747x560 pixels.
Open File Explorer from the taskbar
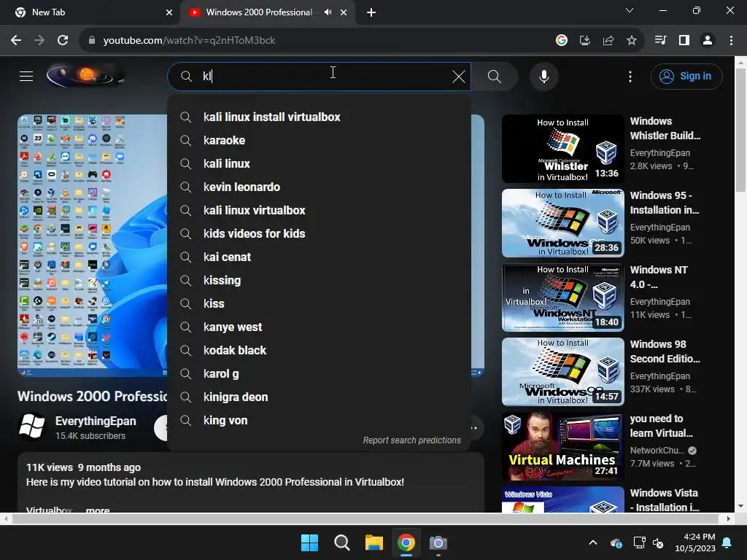pyautogui.click(x=374, y=542)
